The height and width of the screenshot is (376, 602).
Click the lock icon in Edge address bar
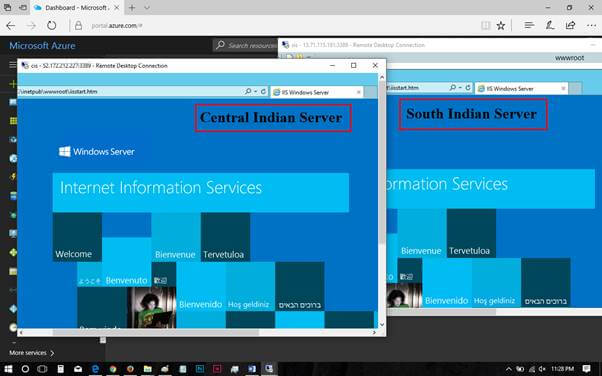click(x=78, y=26)
